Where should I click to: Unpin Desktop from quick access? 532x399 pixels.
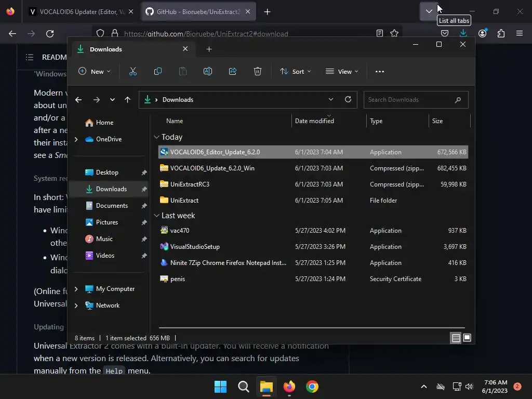144,172
